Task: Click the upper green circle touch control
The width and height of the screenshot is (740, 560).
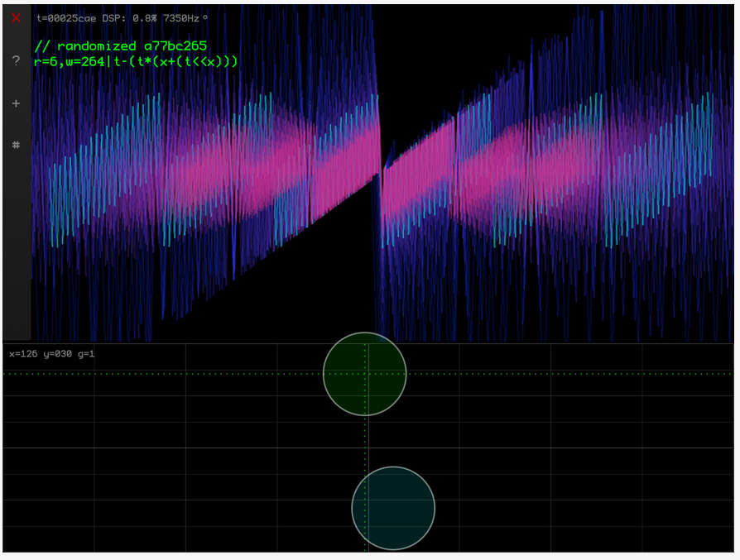Action: pos(365,374)
